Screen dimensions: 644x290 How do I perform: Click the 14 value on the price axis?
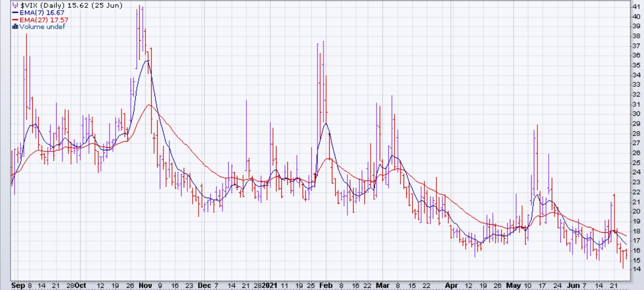coord(636,270)
